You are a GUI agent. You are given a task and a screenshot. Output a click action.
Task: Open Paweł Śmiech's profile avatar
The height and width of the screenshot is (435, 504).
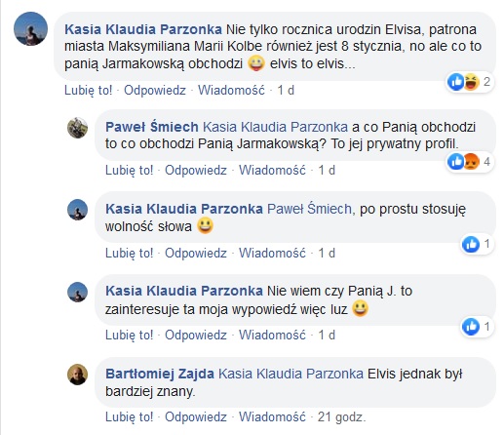pyautogui.click(x=77, y=128)
